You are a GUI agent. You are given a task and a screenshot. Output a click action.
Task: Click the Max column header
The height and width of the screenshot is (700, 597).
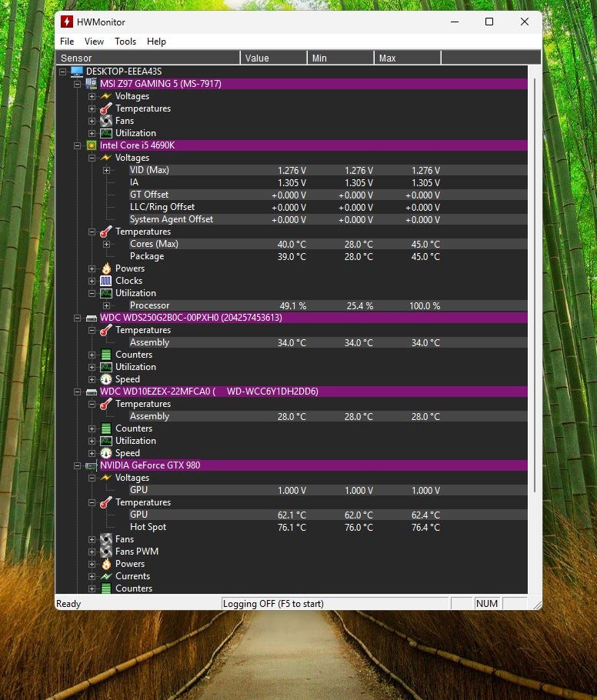pos(407,58)
